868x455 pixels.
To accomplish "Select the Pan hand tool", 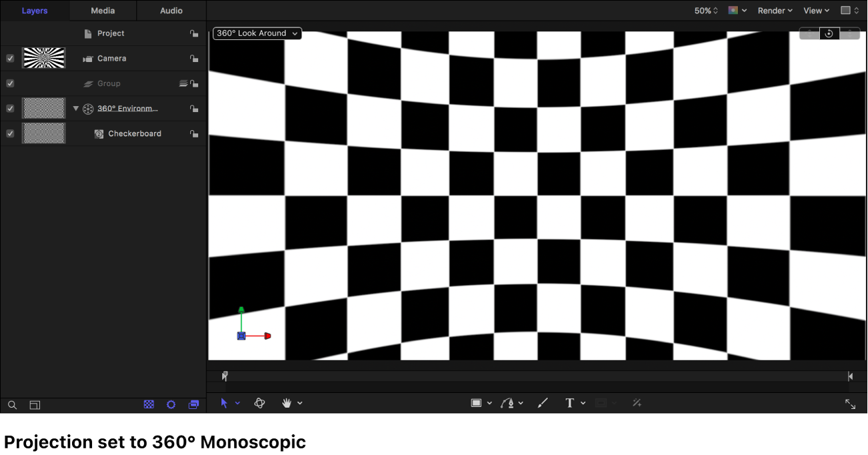I will coord(287,403).
